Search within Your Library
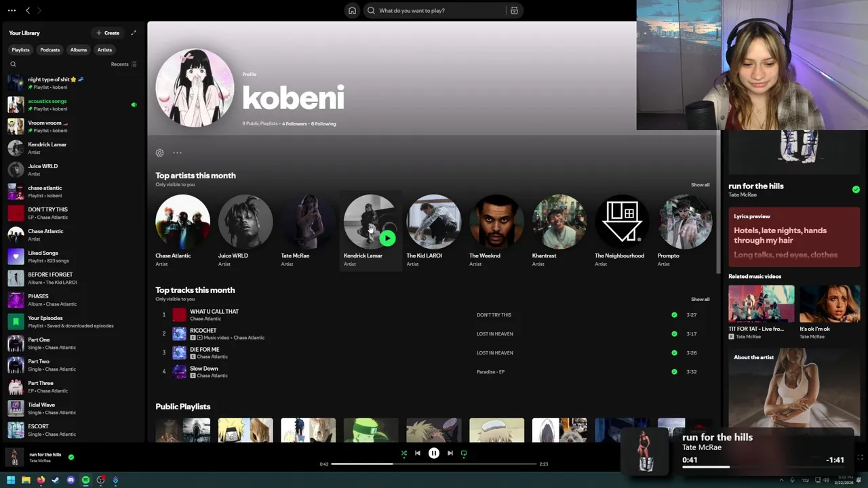 point(13,64)
